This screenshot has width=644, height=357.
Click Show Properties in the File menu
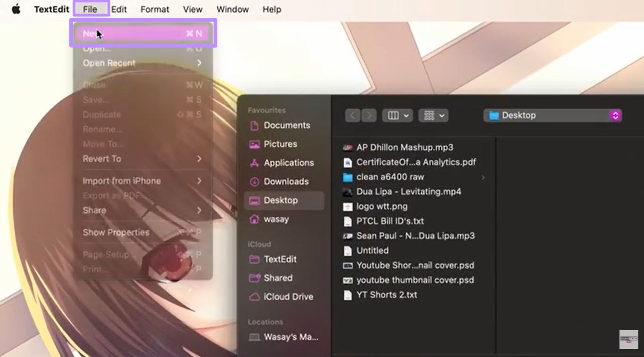coord(116,232)
